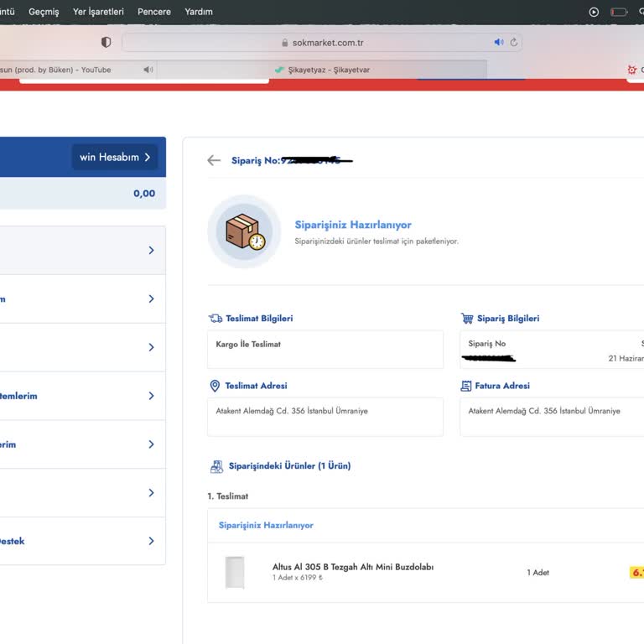The height and width of the screenshot is (644, 644).
Task: Click the shopping cart Sipariş Bilgileri icon
Action: 467,319
